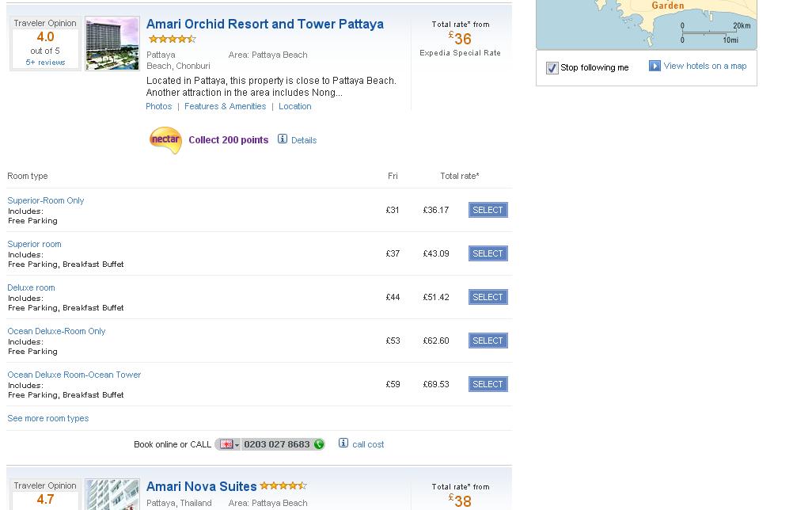Expand See more room types
812x510 pixels.
[x=48, y=418]
